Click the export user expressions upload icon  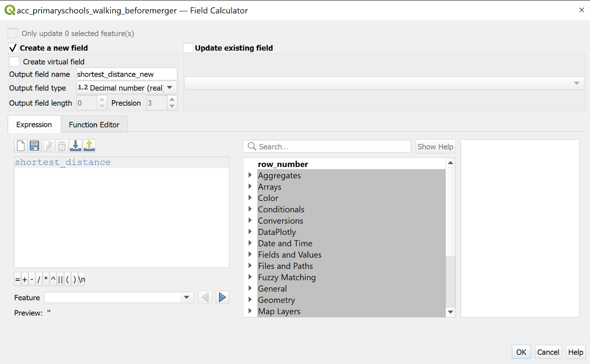[x=89, y=146]
